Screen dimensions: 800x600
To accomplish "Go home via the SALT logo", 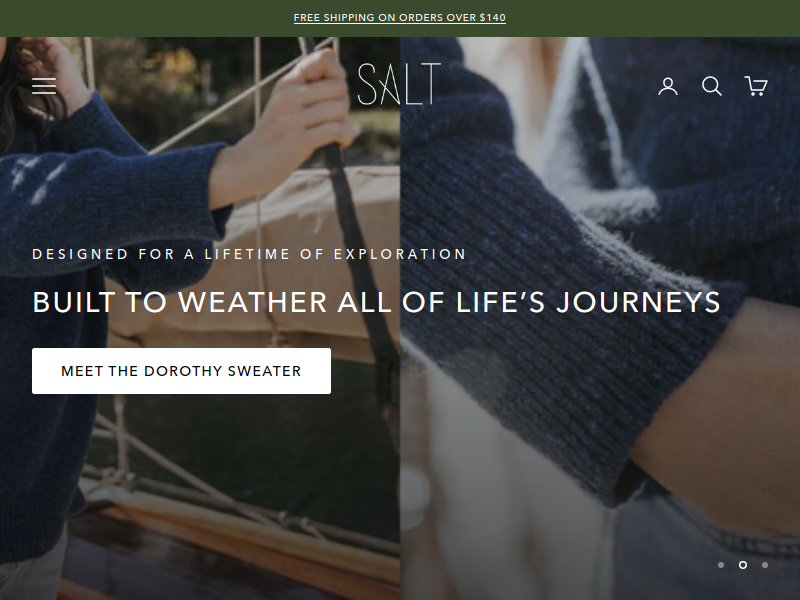I will point(399,84).
